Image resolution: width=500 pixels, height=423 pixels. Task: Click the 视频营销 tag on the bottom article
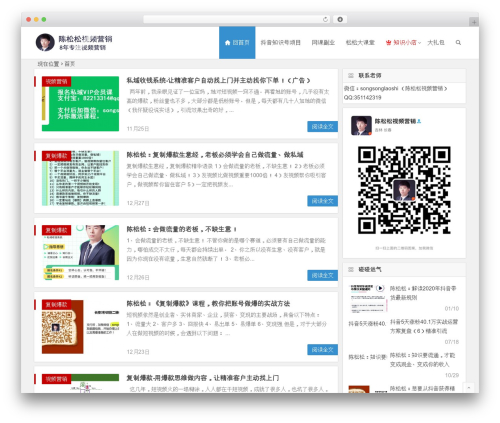(56, 379)
